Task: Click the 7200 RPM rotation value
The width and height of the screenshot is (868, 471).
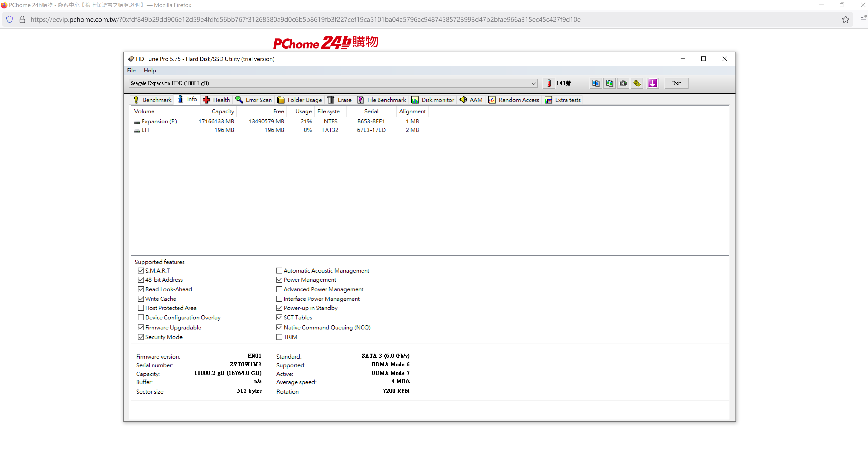Action: (396, 390)
